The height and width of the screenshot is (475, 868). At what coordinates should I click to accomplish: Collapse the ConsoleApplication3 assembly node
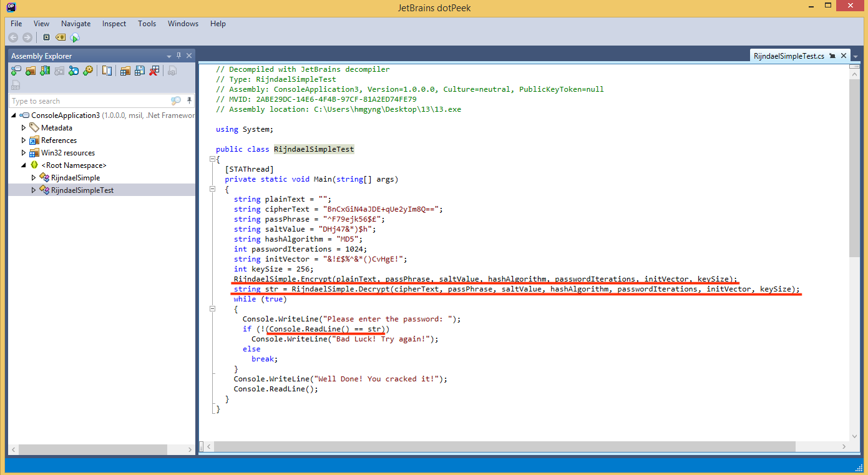14,115
